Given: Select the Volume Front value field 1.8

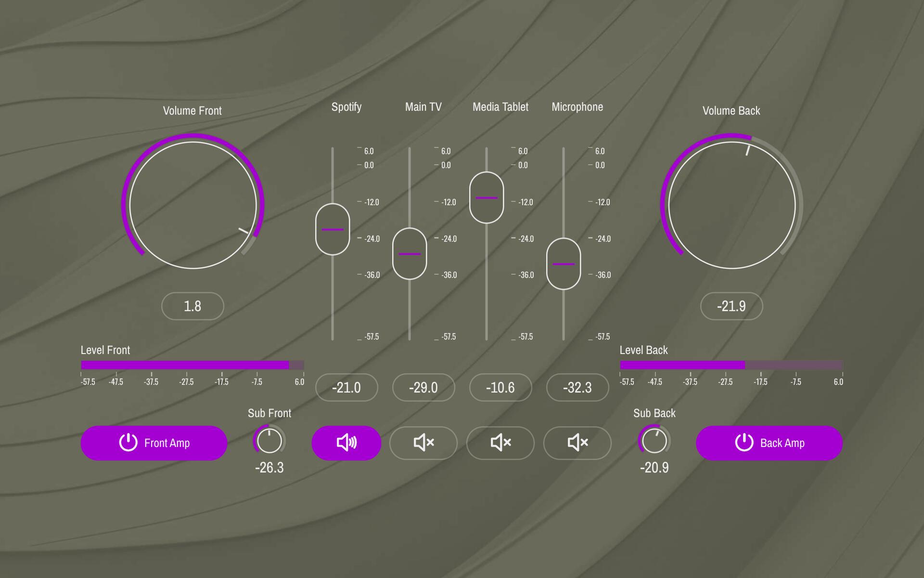Looking at the screenshot, I should [x=192, y=306].
